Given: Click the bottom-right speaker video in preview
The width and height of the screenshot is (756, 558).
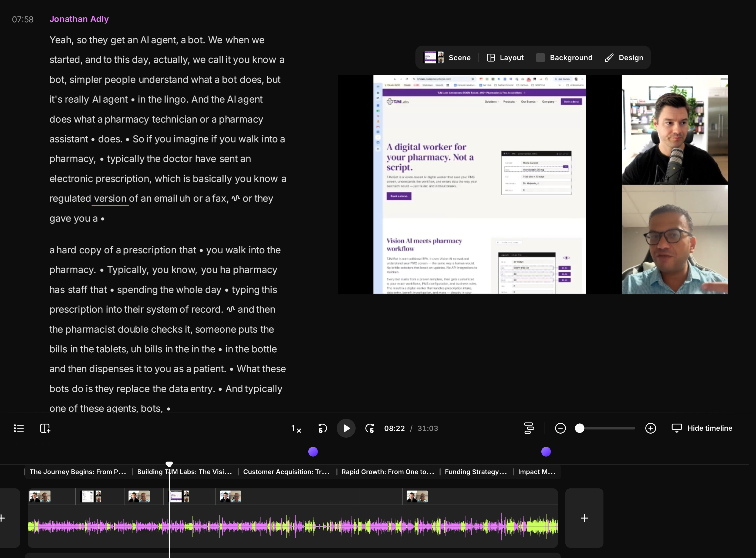Looking at the screenshot, I should (x=674, y=240).
